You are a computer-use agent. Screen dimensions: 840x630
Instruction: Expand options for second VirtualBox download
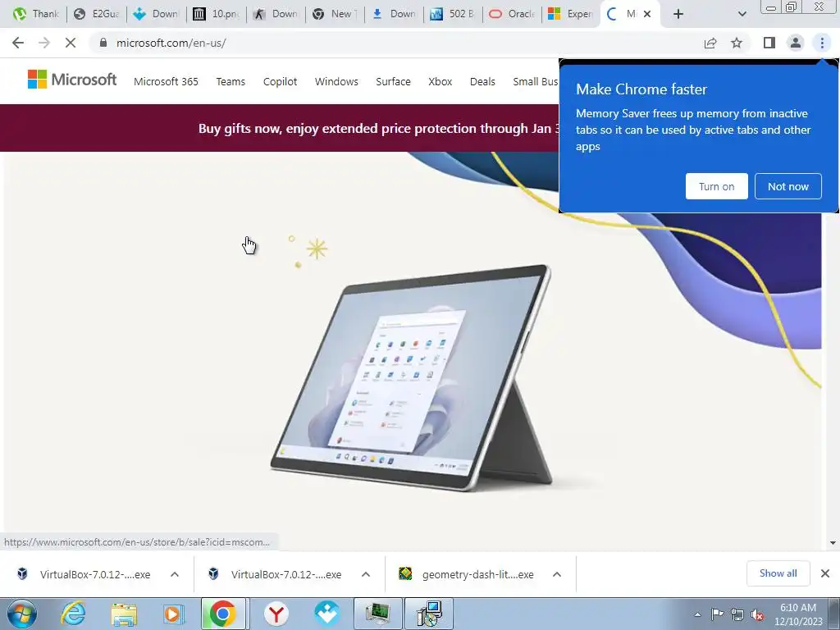366,574
